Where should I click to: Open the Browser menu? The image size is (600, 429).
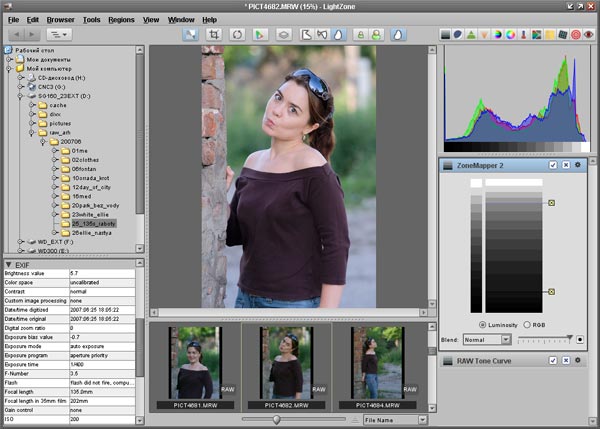coord(60,19)
